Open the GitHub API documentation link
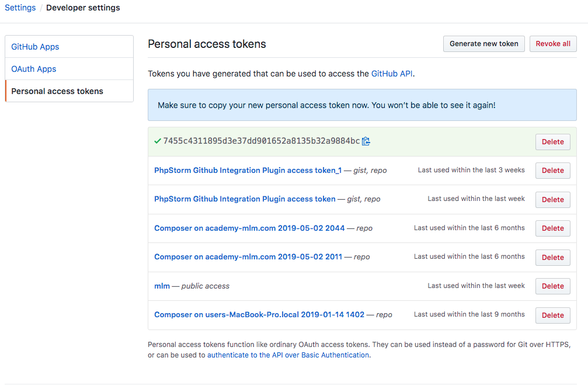This screenshot has height=385, width=588. click(x=391, y=73)
